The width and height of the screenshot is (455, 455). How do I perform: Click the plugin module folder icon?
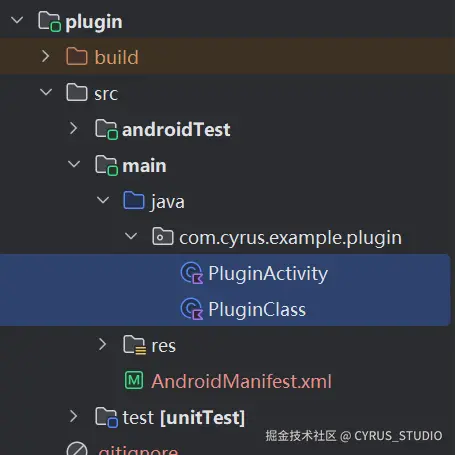tap(50, 22)
